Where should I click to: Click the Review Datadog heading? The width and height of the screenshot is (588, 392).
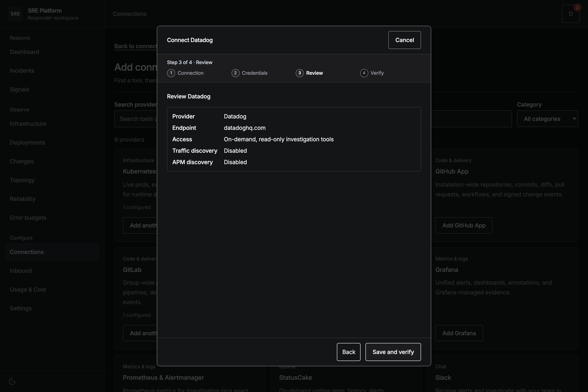click(x=188, y=97)
